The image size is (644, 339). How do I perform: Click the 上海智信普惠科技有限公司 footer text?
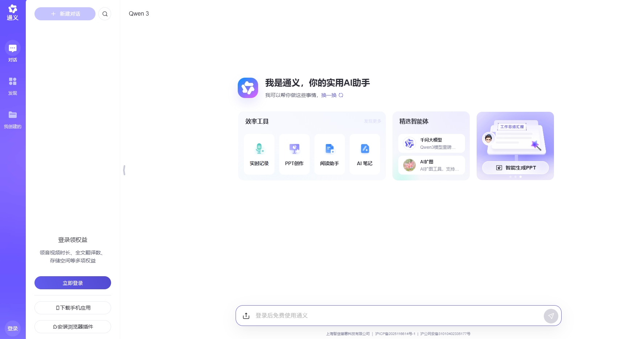pos(348,334)
